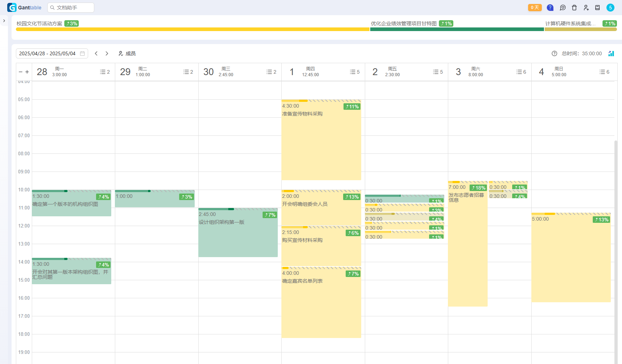Screen dimensions: 622x364
Task: Open task 购买宣传材料采购
Action: (321, 246)
